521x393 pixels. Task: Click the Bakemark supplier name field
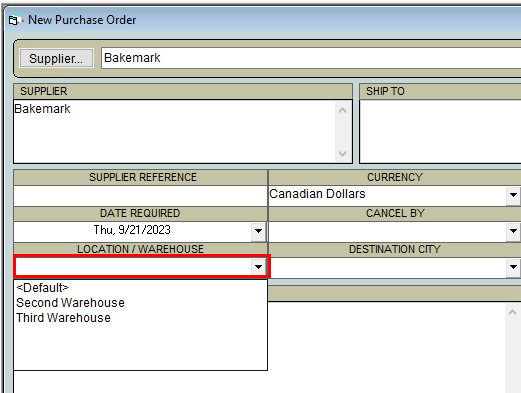click(311, 58)
